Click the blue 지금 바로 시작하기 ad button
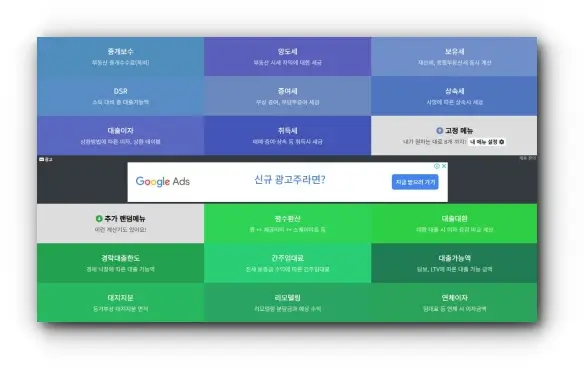This screenshot has width=584, height=369. (x=415, y=182)
